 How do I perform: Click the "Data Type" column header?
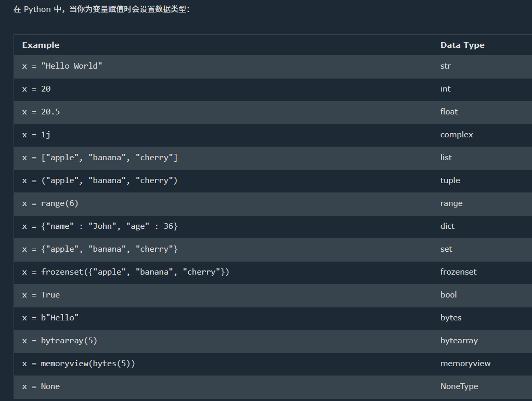click(462, 45)
